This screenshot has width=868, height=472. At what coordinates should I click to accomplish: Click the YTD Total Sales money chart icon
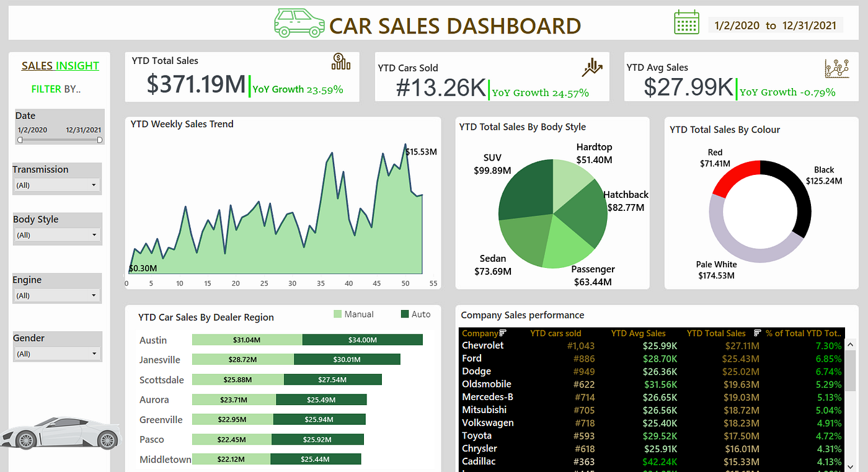pyautogui.click(x=341, y=61)
